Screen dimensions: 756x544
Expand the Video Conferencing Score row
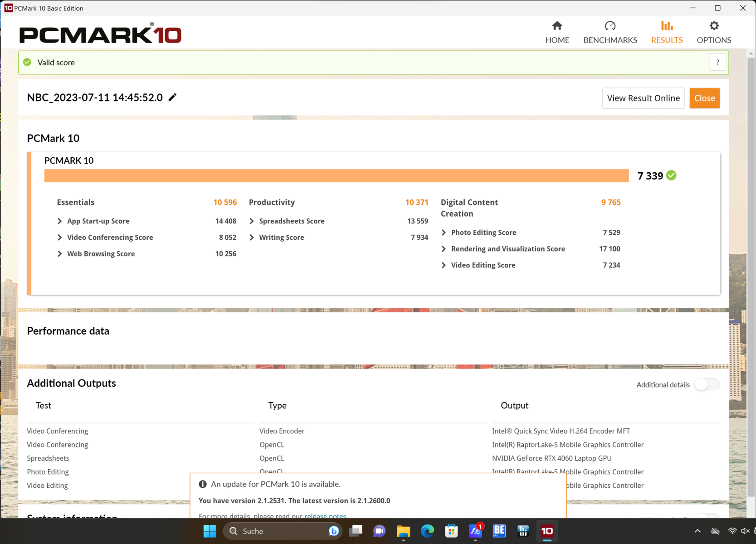(x=60, y=238)
